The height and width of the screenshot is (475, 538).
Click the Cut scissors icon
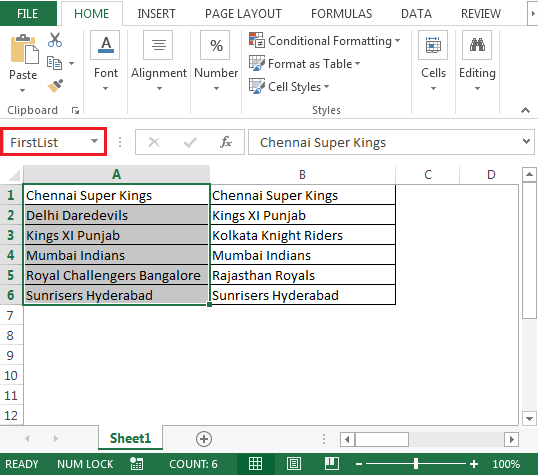tap(55, 40)
